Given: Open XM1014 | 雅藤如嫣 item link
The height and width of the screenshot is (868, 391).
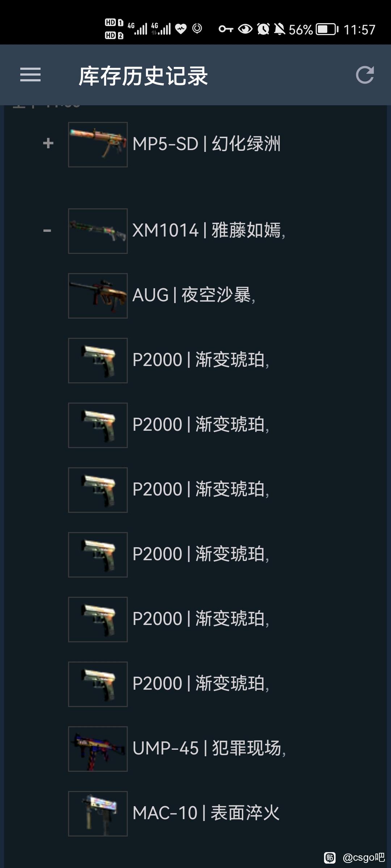Looking at the screenshot, I should coord(209,230).
